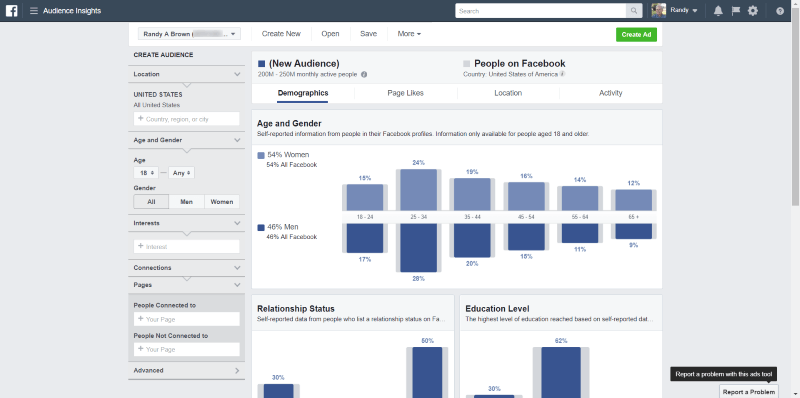Click the info icon next to monthly active people
The width and height of the screenshot is (800, 398).
coord(364,74)
